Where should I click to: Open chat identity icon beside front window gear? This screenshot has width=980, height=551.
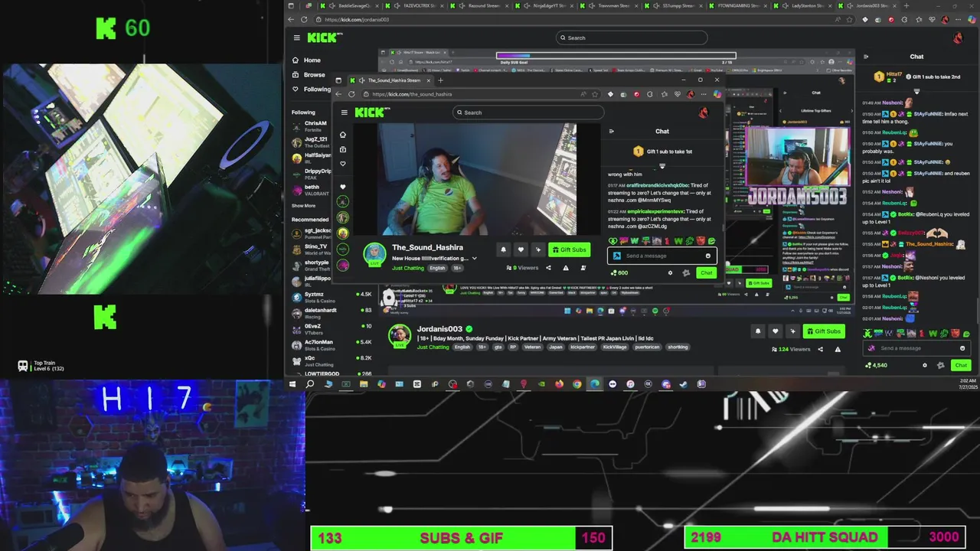[685, 272]
